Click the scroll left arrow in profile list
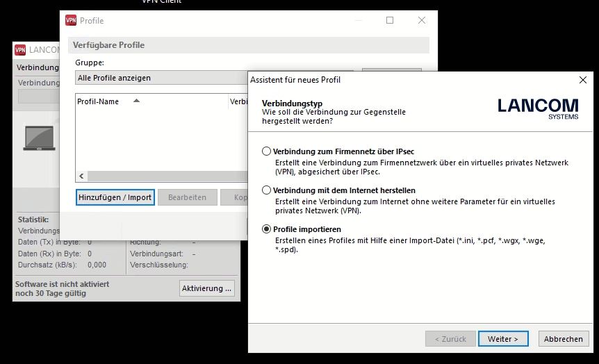Image resolution: width=599 pixels, height=364 pixels. point(81,176)
